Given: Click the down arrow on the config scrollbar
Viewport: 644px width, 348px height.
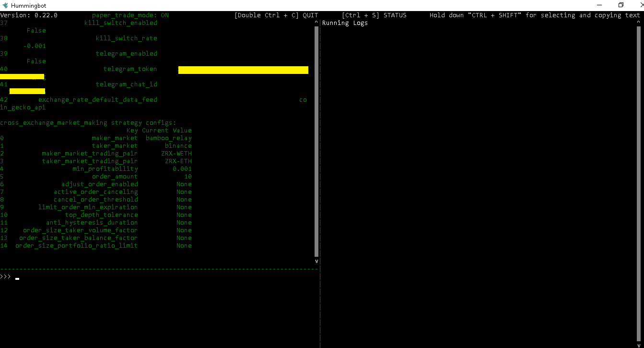Looking at the screenshot, I should coord(316,261).
